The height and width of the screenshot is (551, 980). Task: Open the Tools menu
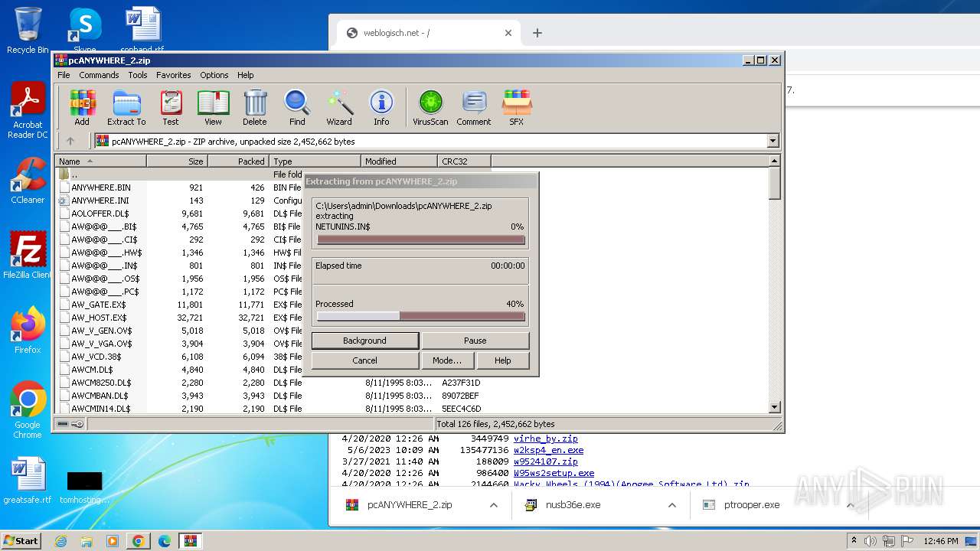click(138, 75)
